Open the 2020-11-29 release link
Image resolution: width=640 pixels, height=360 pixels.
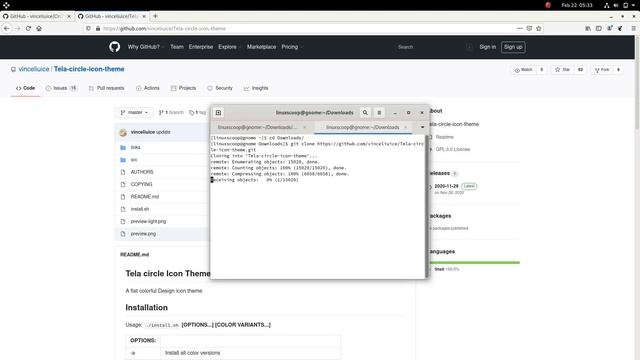446,186
